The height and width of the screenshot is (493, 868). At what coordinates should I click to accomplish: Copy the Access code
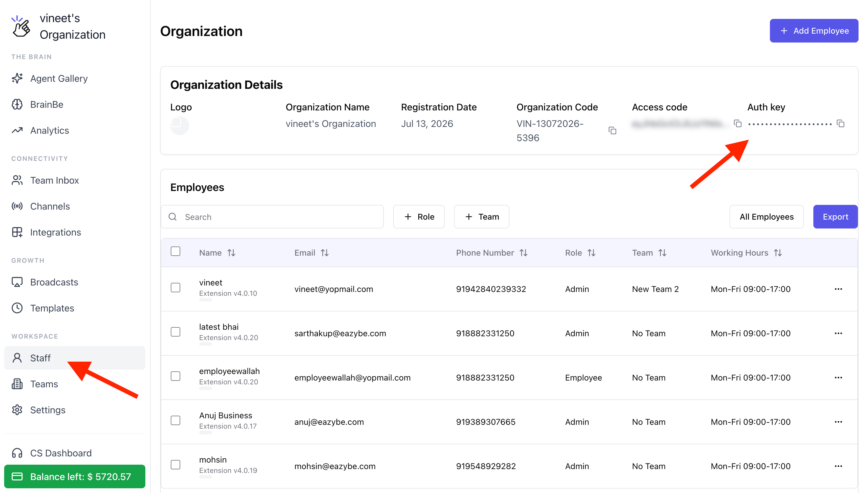tap(737, 124)
